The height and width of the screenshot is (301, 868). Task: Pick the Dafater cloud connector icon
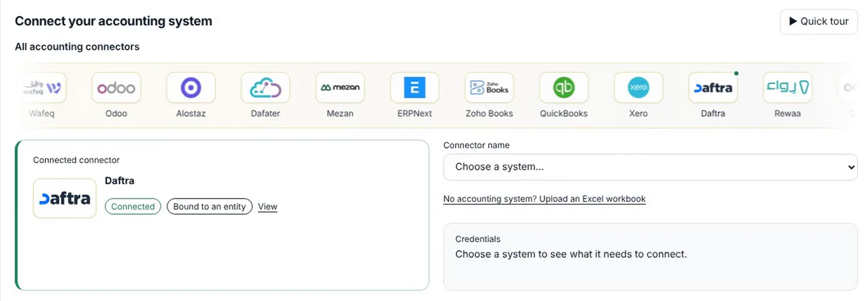(265, 87)
